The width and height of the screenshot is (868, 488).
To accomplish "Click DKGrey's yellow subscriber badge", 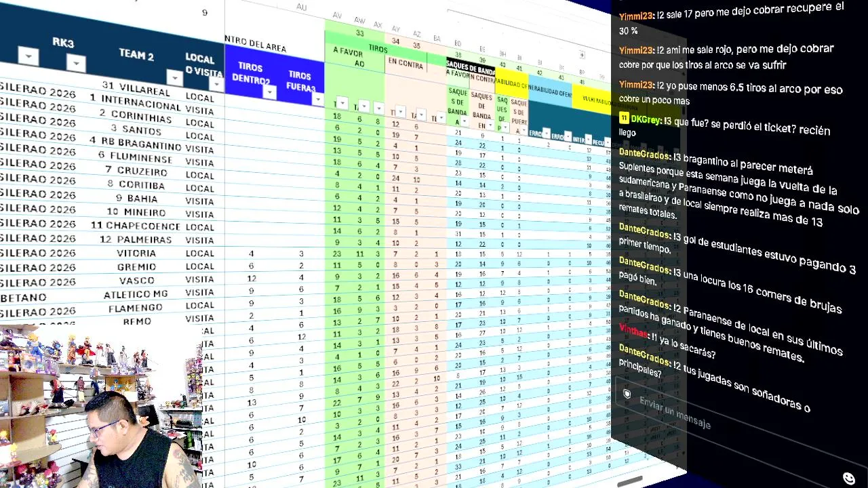I will coord(624,118).
